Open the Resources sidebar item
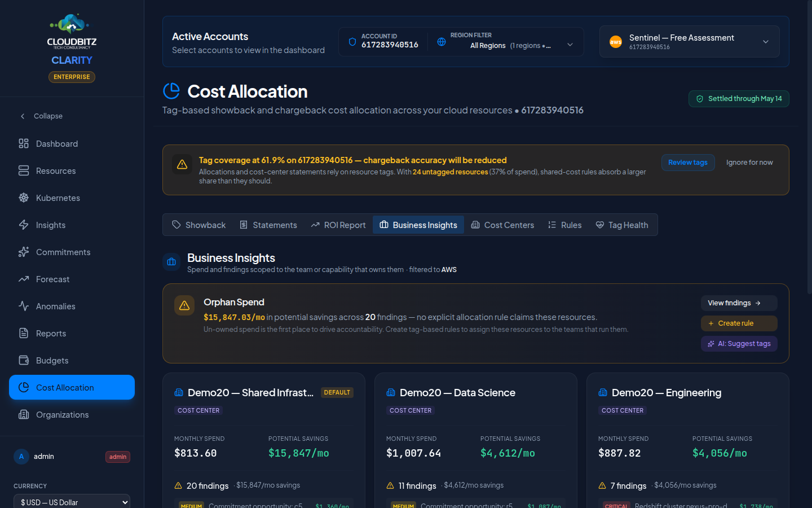The image size is (812, 508). pyautogui.click(x=72, y=170)
